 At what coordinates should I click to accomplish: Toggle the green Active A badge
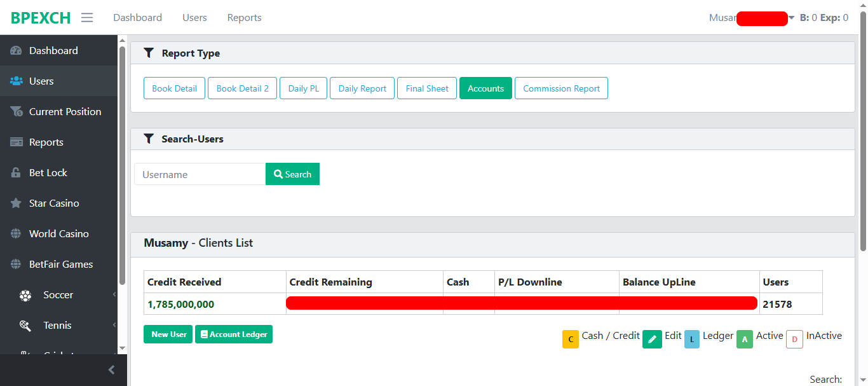tap(745, 339)
